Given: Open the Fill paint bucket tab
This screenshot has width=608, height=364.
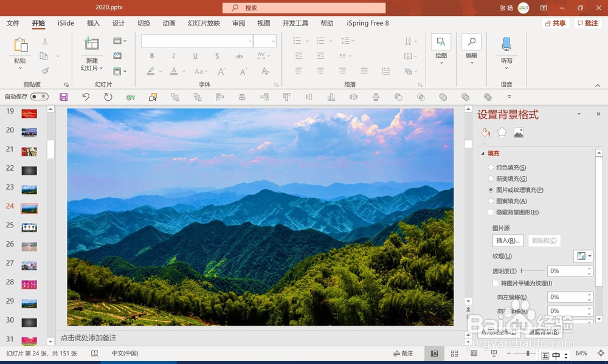Looking at the screenshot, I should [x=485, y=132].
